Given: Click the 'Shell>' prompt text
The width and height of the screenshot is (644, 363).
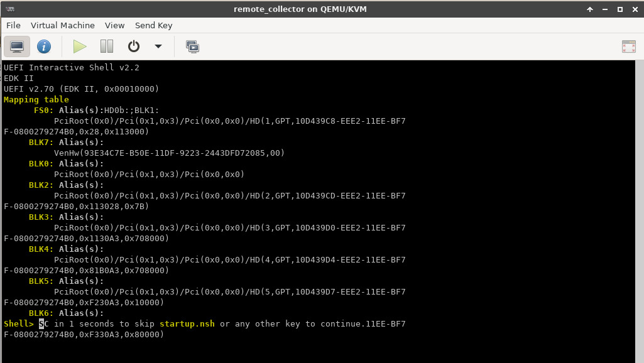Looking at the screenshot, I should [18, 323].
